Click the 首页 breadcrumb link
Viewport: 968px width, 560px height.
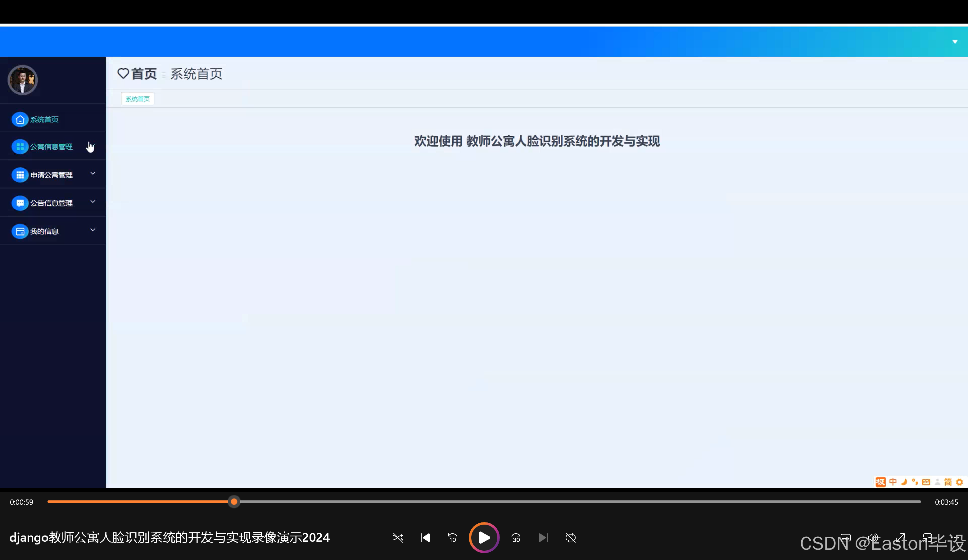pyautogui.click(x=144, y=74)
